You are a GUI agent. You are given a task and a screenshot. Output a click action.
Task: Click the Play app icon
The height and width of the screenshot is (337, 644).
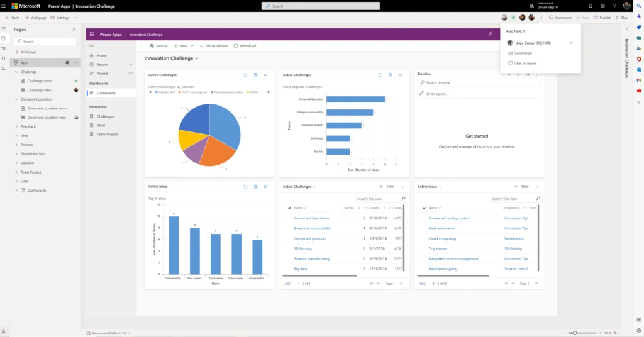point(618,18)
